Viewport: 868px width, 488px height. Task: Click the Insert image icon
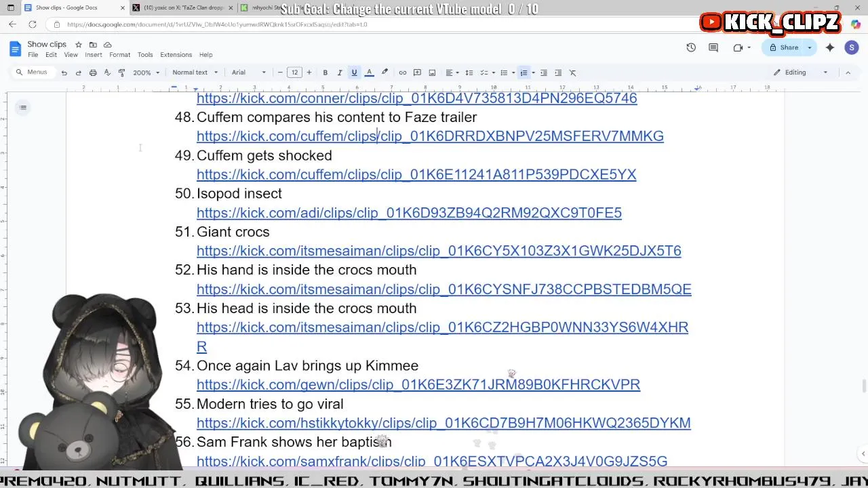click(432, 73)
